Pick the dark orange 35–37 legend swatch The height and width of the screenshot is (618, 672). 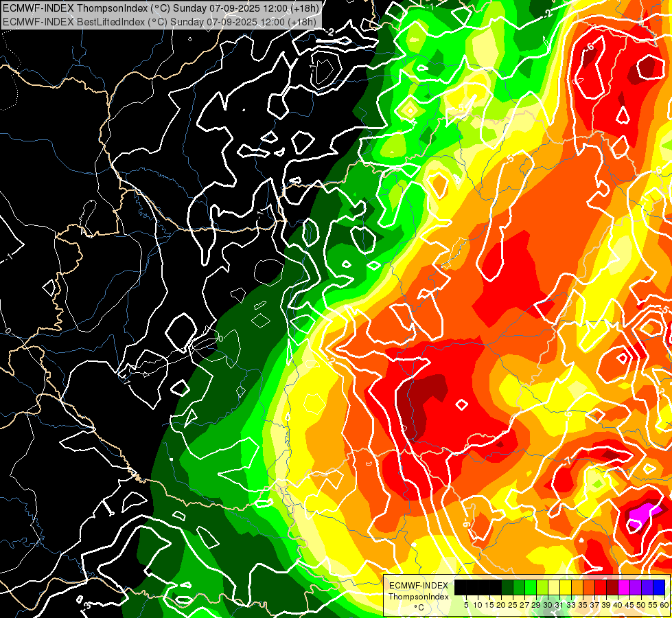click(589, 587)
